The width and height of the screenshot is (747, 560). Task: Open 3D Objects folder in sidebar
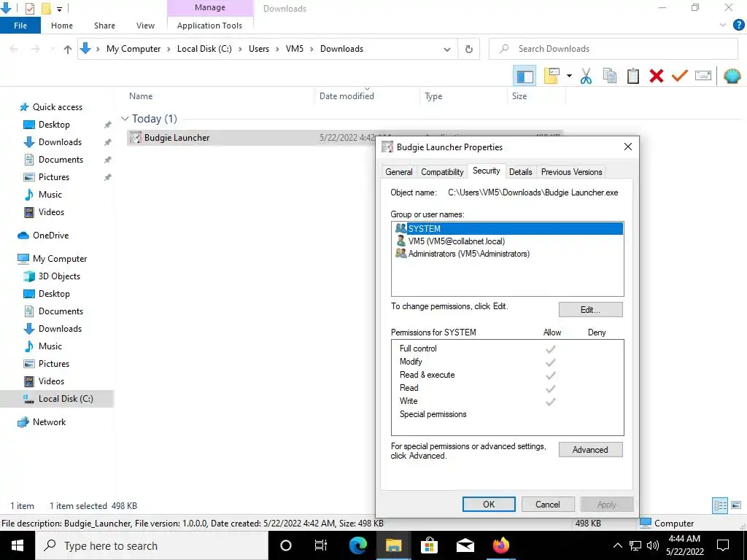point(59,276)
